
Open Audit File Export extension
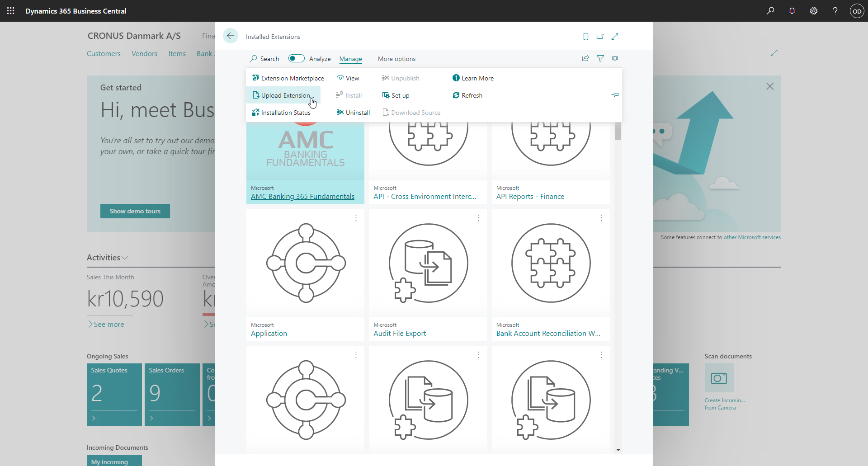coord(400,334)
